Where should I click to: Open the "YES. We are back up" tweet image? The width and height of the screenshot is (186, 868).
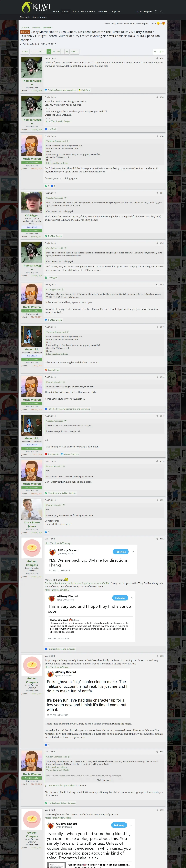91,559
